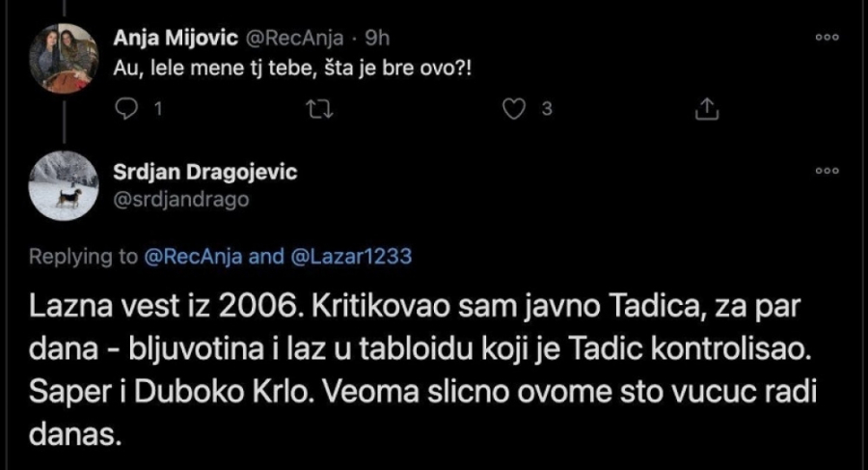Open the 9h timestamp of Anja's tweet

[x=372, y=38]
